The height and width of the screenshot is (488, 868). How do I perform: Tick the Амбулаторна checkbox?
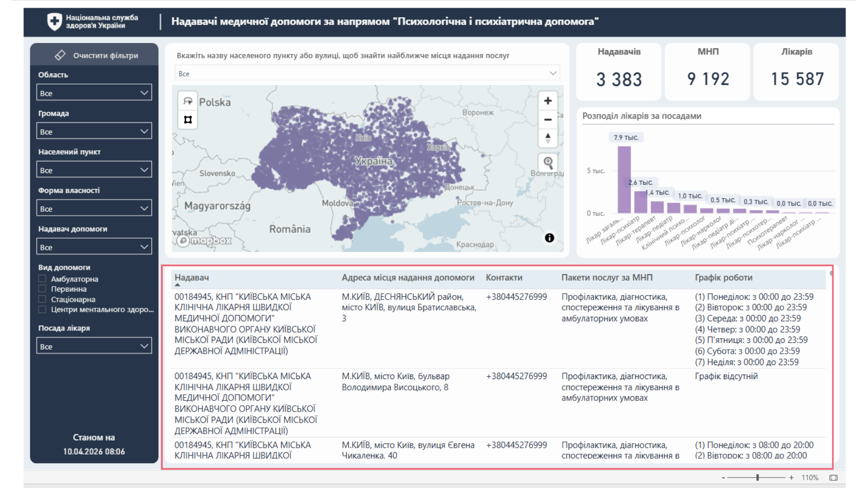click(x=42, y=279)
